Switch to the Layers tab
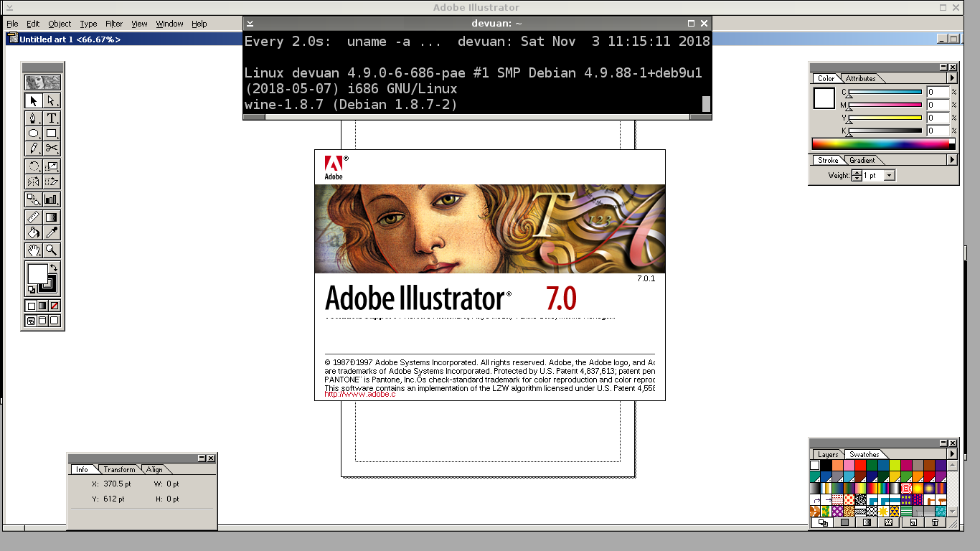The height and width of the screenshot is (551, 980). click(828, 454)
